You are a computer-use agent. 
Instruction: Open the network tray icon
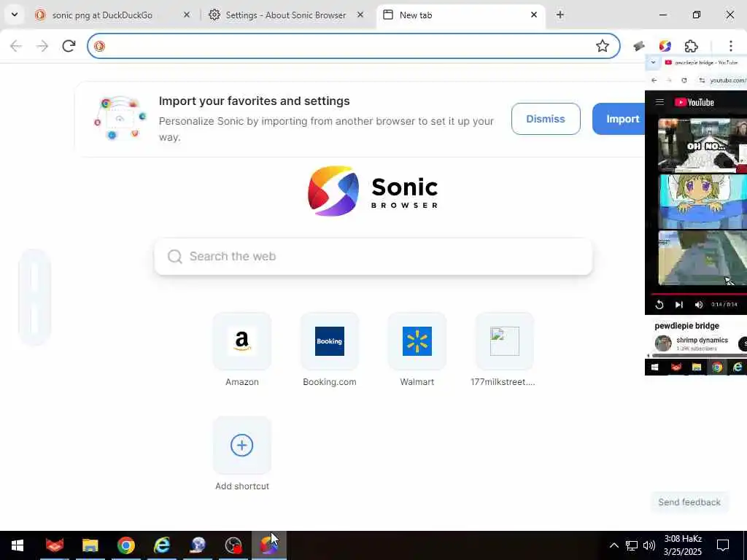click(632, 545)
